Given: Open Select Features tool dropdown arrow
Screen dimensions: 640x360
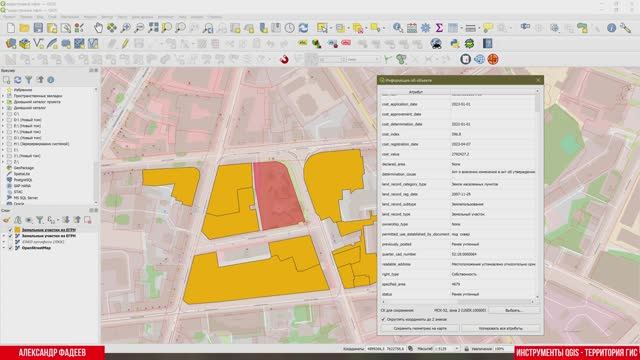Looking at the screenshot, I should click(331, 29).
